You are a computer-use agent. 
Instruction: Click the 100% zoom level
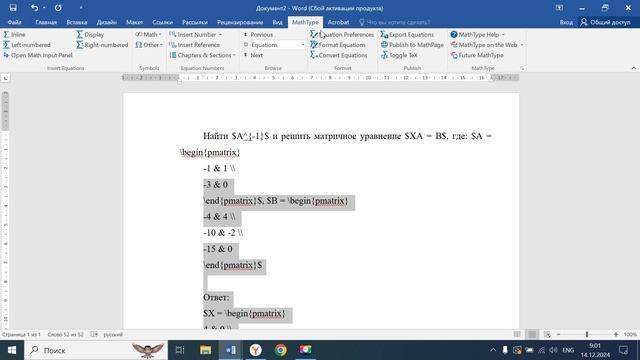pos(630,334)
